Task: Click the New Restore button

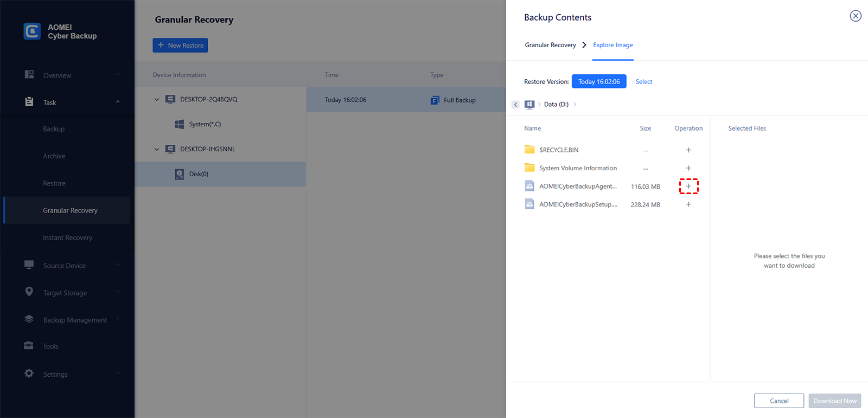Action: 180,46
